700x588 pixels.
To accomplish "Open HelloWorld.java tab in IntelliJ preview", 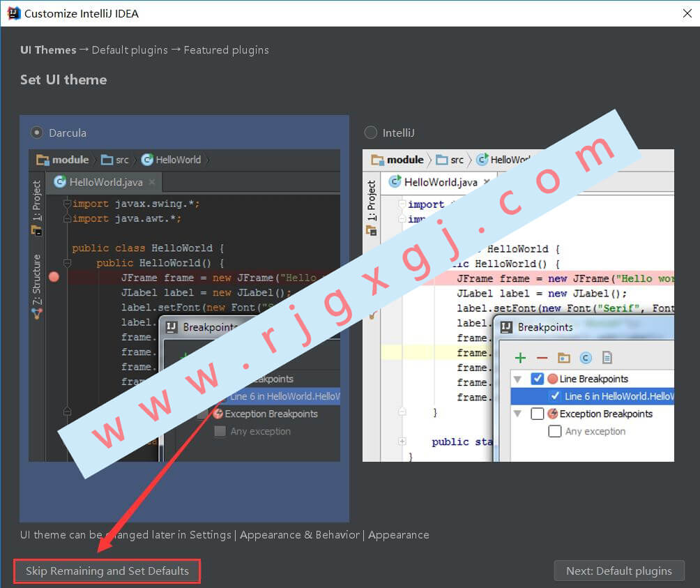I will (x=440, y=182).
